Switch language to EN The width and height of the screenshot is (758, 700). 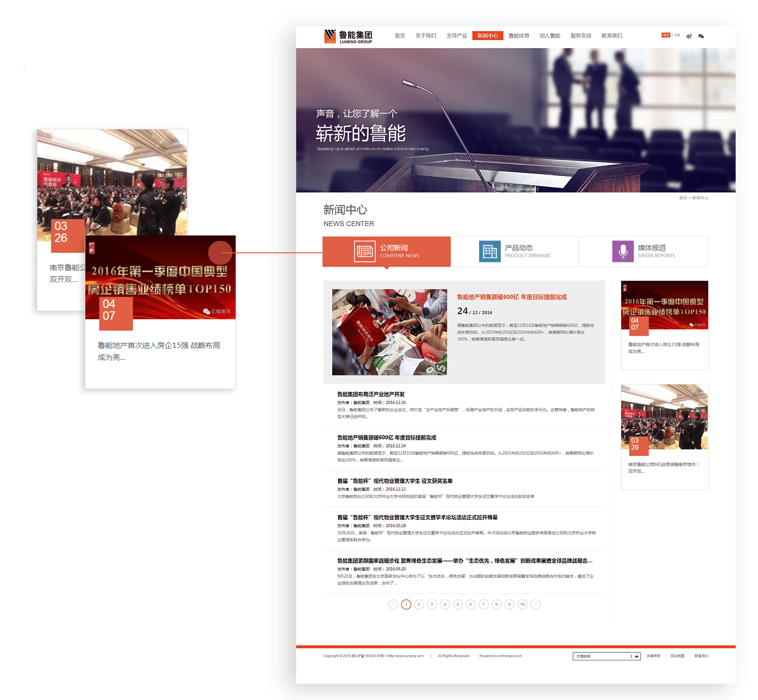point(677,35)
